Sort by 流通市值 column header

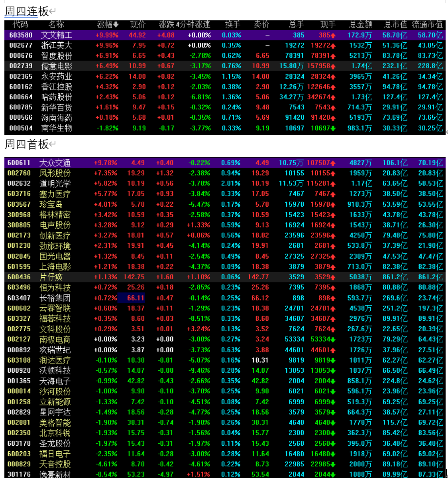[x=427, y=25]
